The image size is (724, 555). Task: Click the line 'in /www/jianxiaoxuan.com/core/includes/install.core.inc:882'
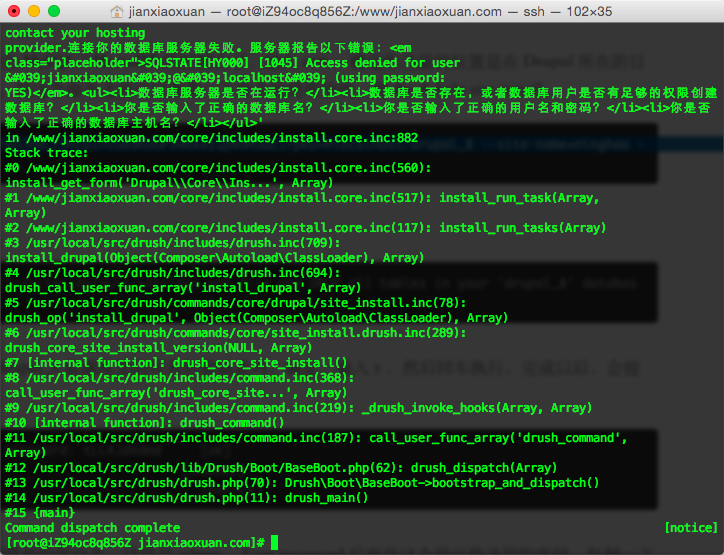click(211, 138)
